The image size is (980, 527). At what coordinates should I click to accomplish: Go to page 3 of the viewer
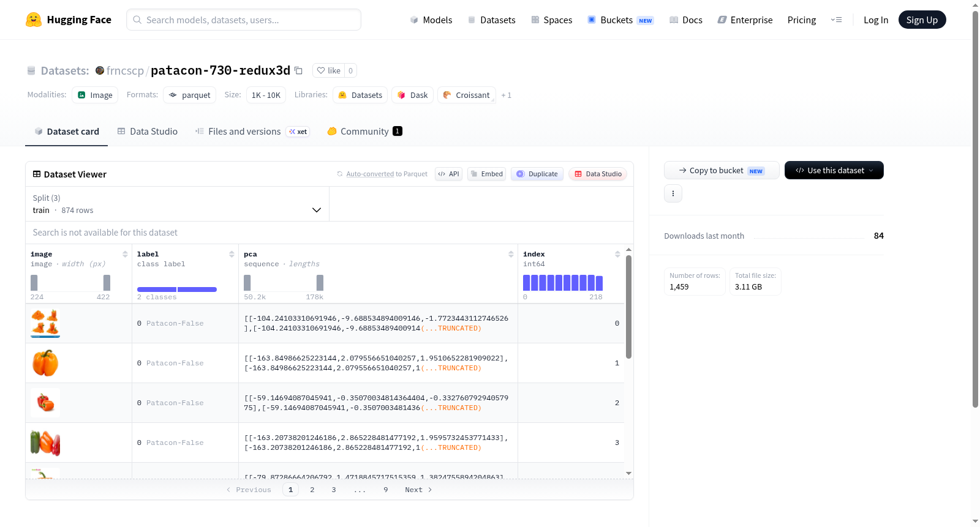[334, 490]
